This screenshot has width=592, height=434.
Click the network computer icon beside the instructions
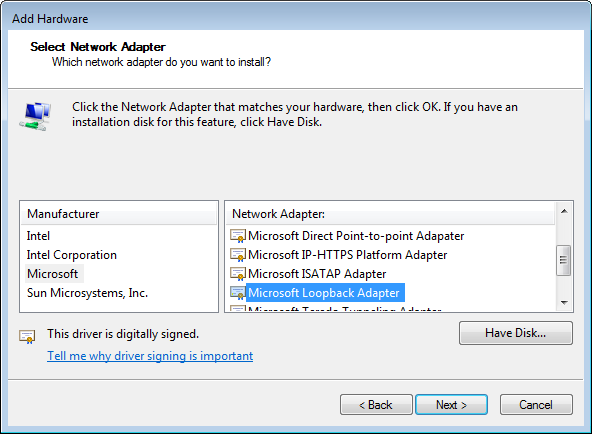(35, 117)
